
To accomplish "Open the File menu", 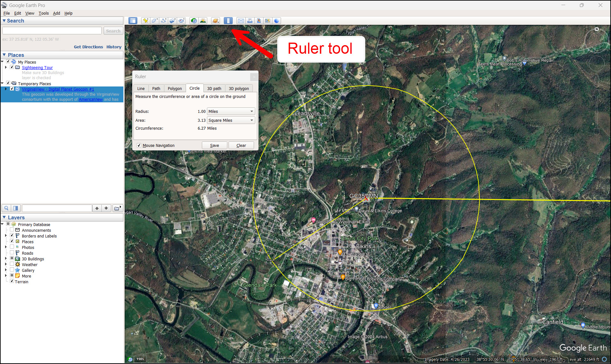I will [x=6, y=13].
